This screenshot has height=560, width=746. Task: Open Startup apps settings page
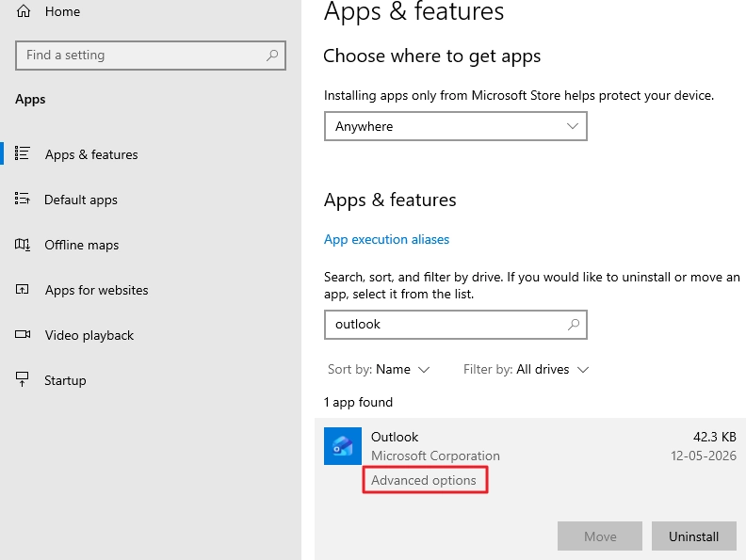(65, 380)
